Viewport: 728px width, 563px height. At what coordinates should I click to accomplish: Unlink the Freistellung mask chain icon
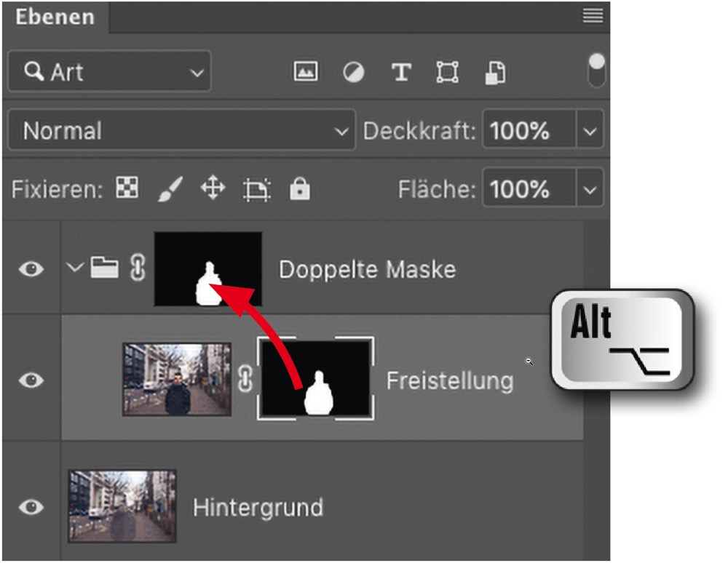click(x=245, y=378)
